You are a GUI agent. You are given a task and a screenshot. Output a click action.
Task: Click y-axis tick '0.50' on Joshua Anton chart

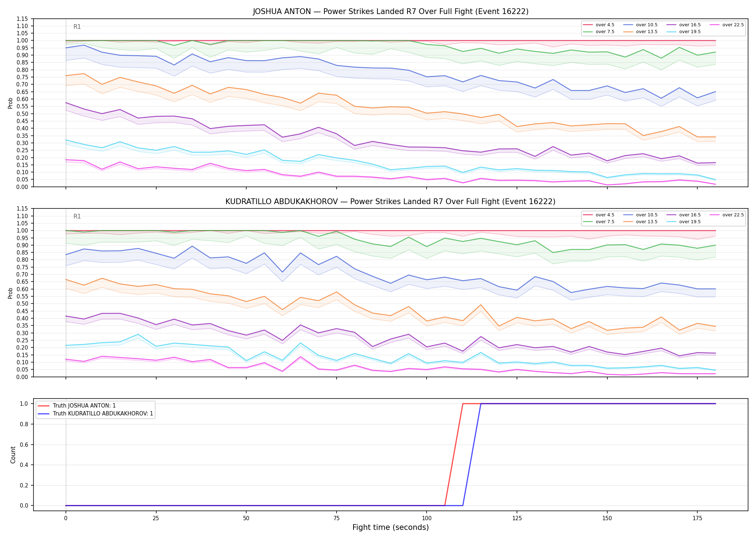pos(22,114)
